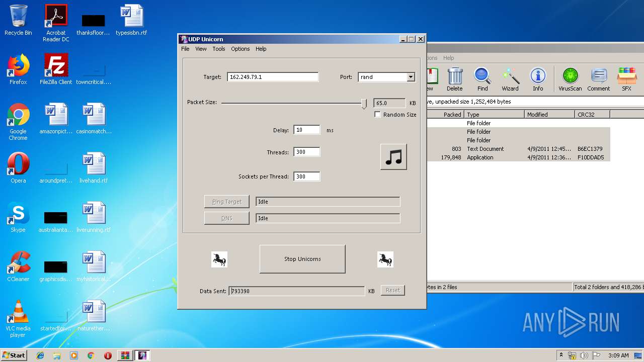
Task: Open the Wizard tool in WinRAR
Action: click(510, 79)
